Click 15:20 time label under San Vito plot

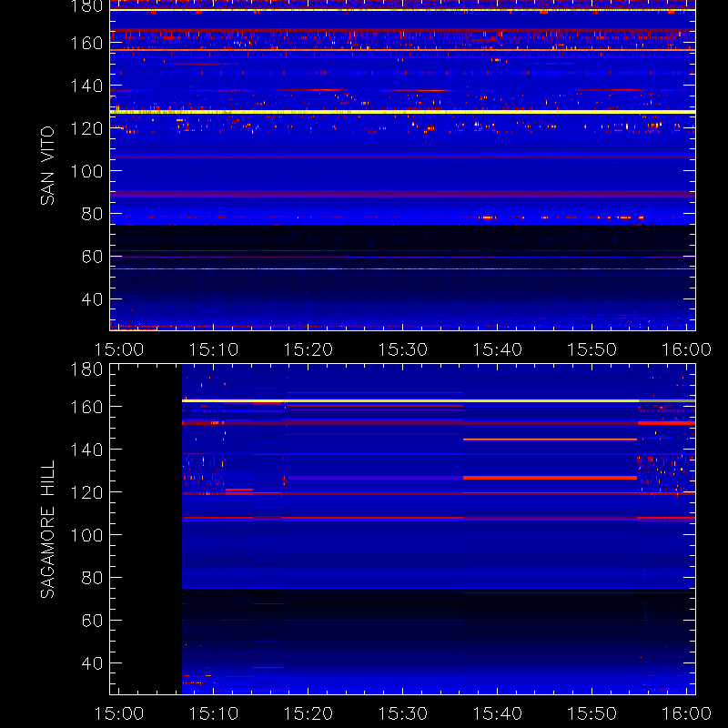click(308, 349)
